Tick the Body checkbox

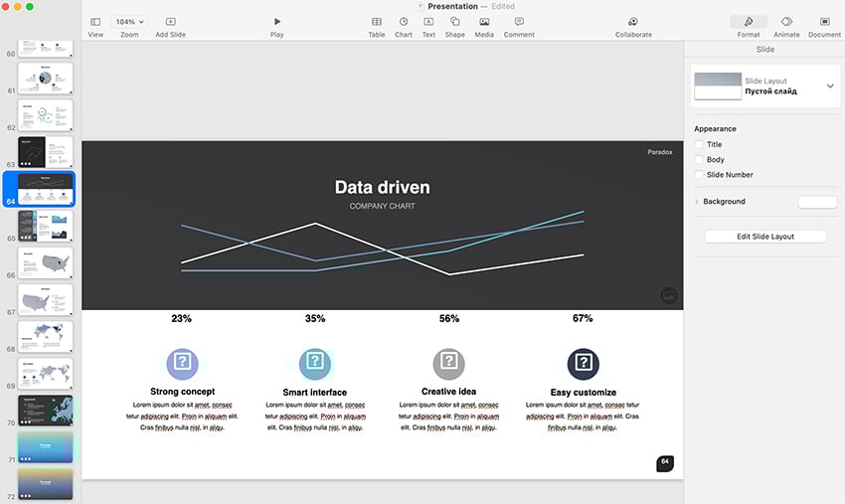(699, 159)
